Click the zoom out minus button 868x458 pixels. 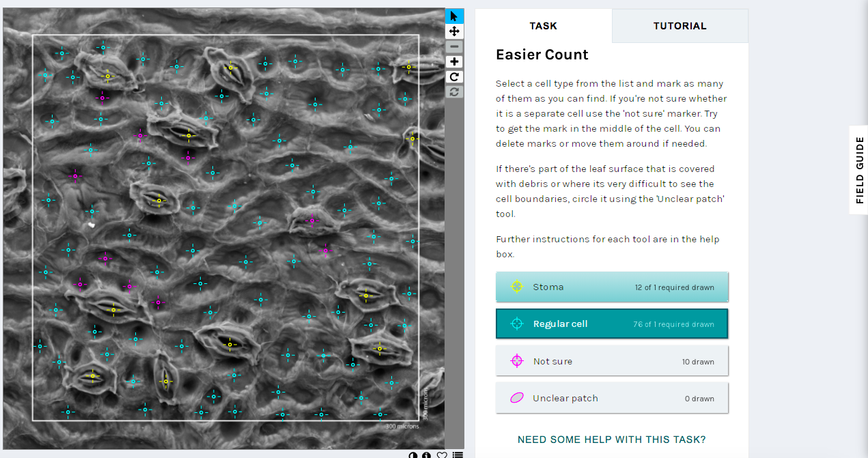coord(454,46)
